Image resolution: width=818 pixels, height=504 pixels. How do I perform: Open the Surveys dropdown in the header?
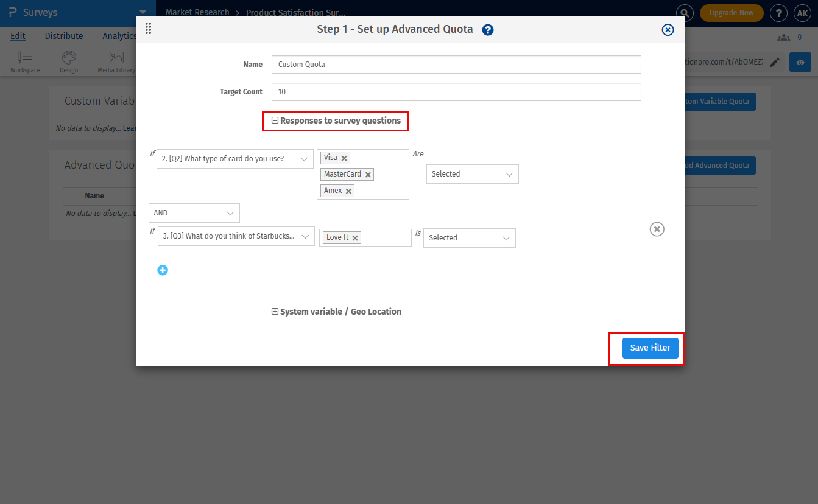click(x=143, y=12)
